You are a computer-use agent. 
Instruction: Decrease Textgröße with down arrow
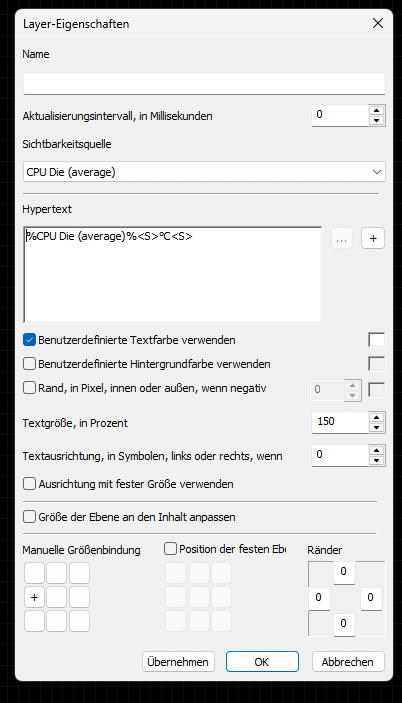(376, 428)
